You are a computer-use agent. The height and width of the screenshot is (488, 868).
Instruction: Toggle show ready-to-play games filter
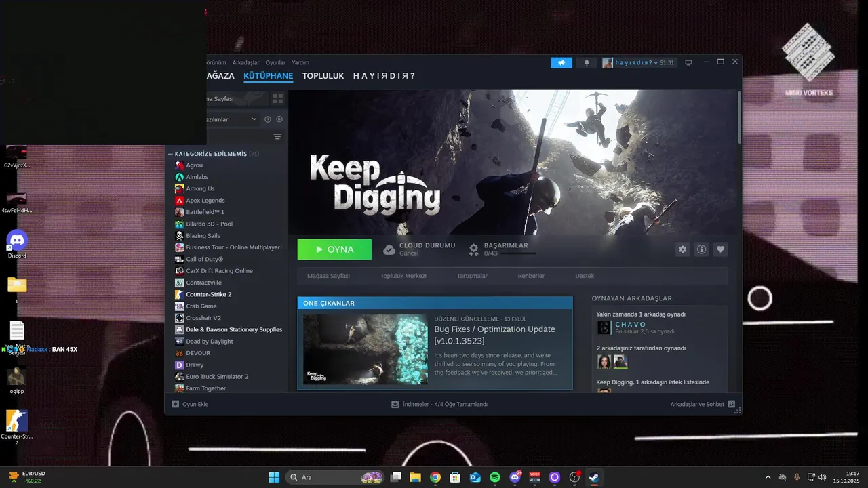click(279, 119)
